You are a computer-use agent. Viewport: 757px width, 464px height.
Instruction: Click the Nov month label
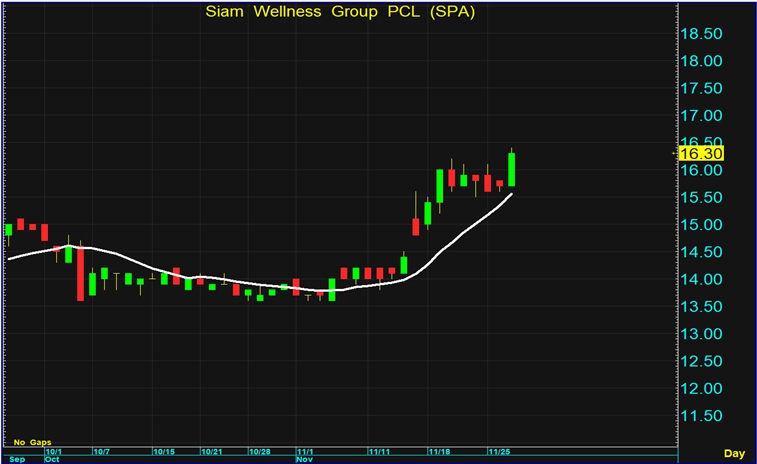click(x=304, y=459)
